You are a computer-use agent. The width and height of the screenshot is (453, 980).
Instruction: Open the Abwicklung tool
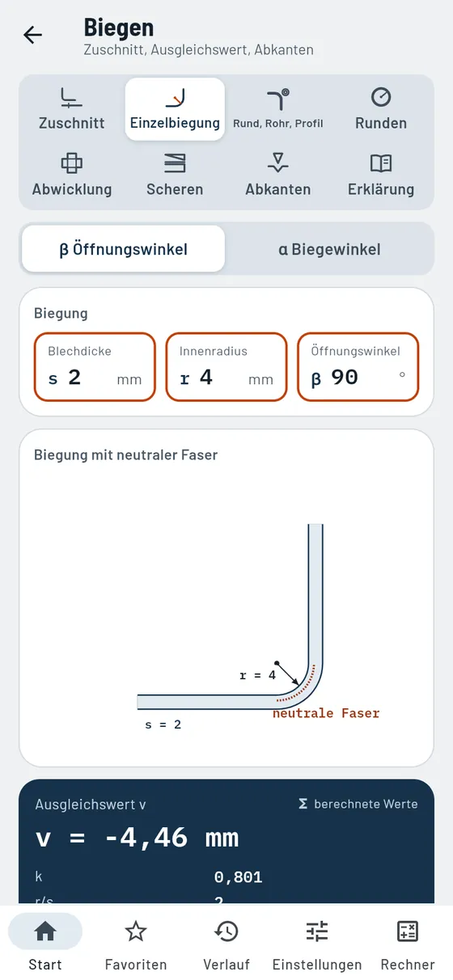[x=72, y=175]
